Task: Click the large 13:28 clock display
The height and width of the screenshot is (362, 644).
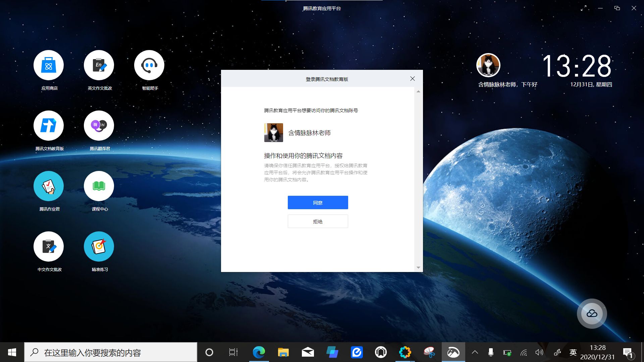Action: pos(577,66)
